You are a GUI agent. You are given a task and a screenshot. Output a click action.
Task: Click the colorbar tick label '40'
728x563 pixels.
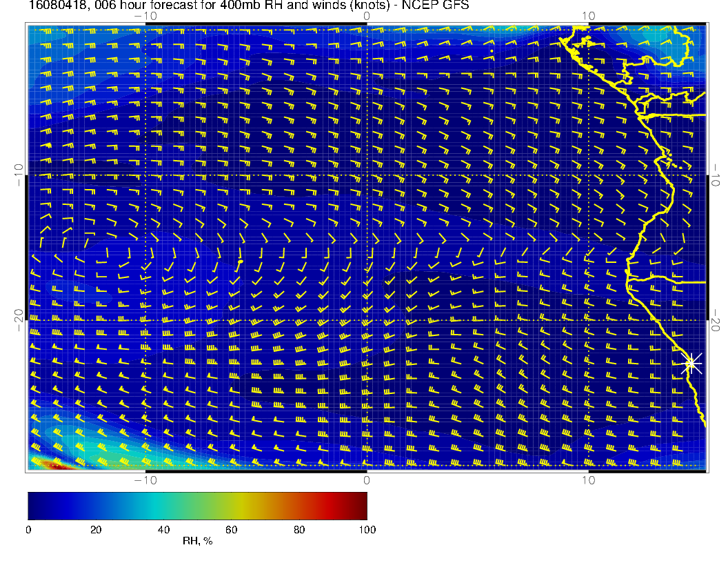(x=163, y=529)
